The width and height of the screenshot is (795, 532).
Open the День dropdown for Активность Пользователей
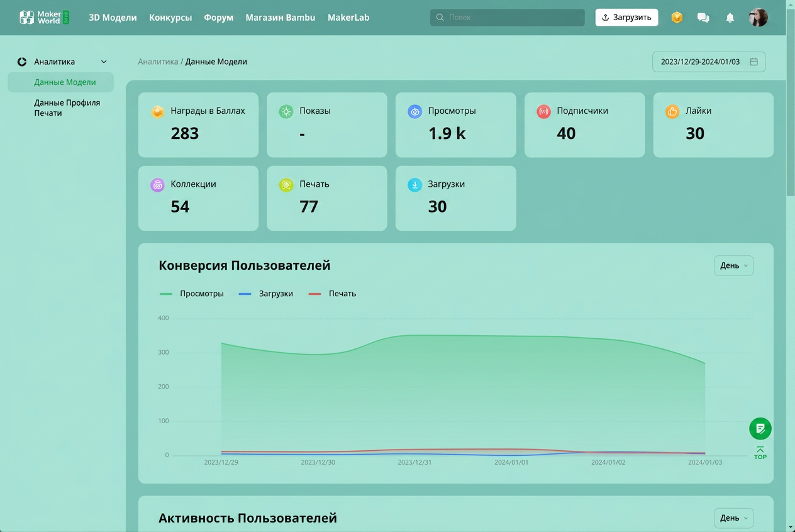(x=733, y=518)
